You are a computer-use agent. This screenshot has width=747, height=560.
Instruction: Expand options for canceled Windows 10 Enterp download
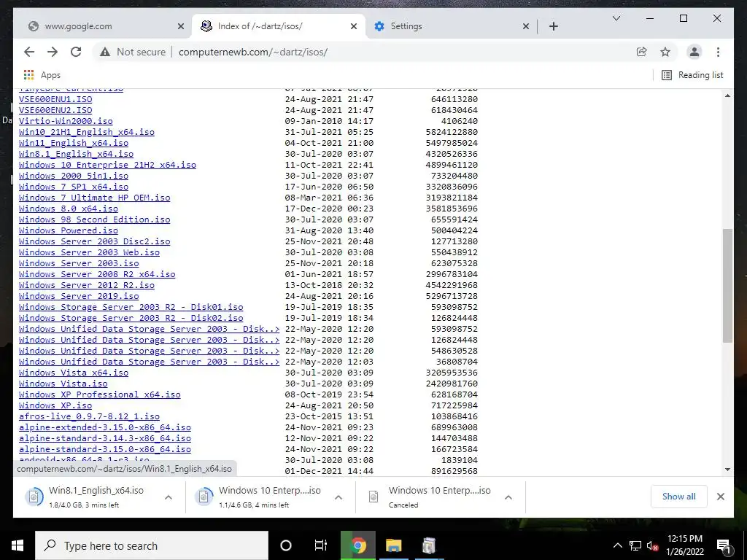[508, 497]
